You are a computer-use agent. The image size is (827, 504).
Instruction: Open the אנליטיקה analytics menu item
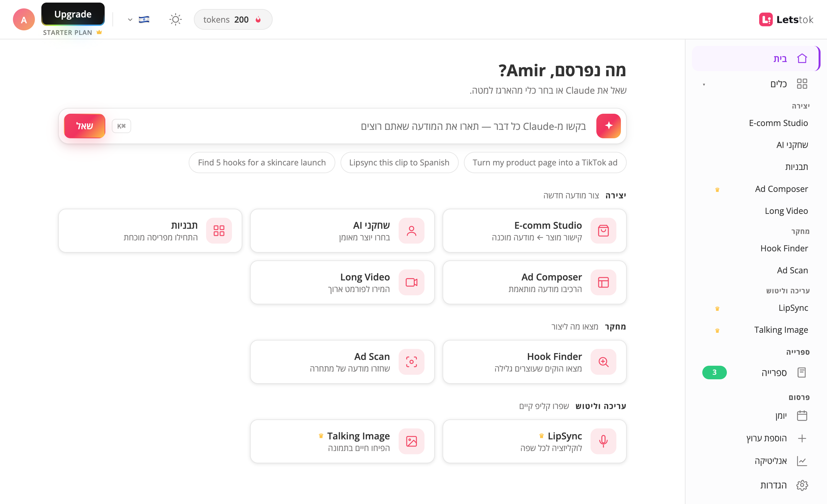coord(756,461)
